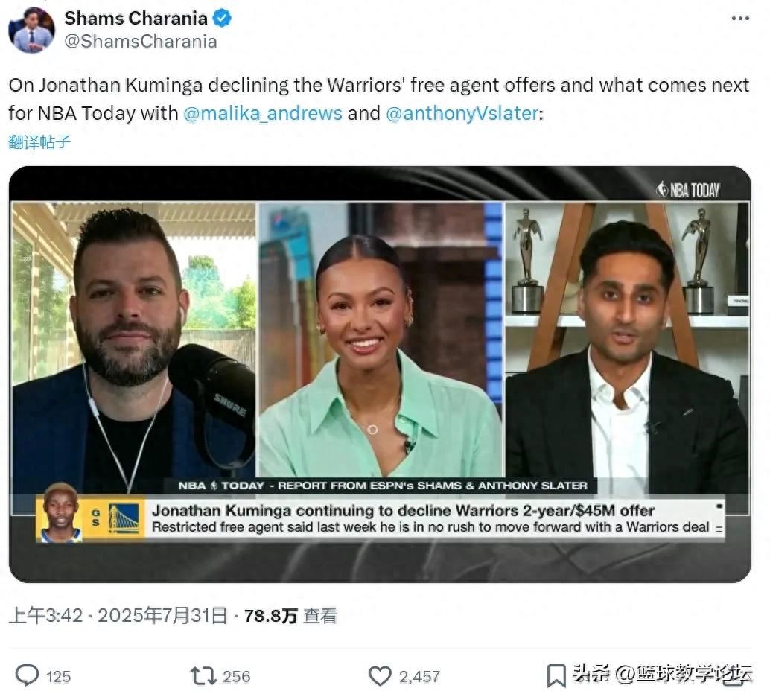The height and width of the screenshot is (700, 770).
Task: Click the repost arrows icon
Action: coord(203,676)
